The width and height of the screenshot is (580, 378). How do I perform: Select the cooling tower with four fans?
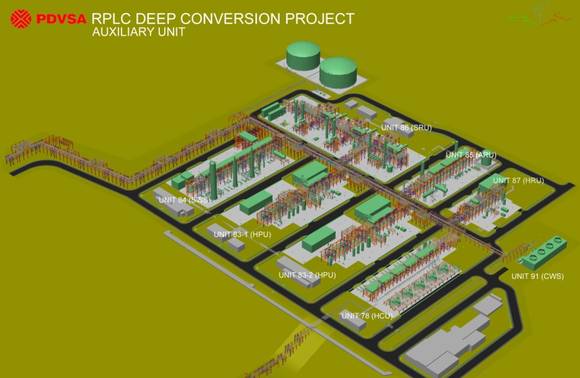(x=544, y=252)
